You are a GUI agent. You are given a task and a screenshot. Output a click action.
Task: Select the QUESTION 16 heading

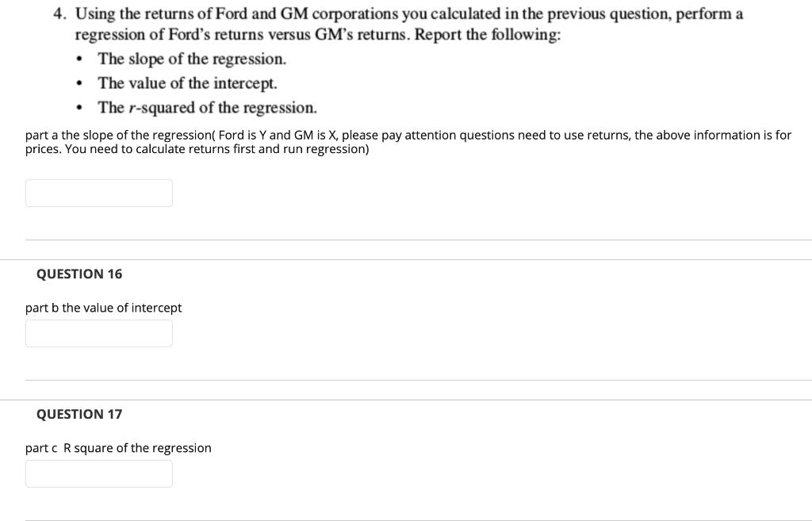(79, 274)
